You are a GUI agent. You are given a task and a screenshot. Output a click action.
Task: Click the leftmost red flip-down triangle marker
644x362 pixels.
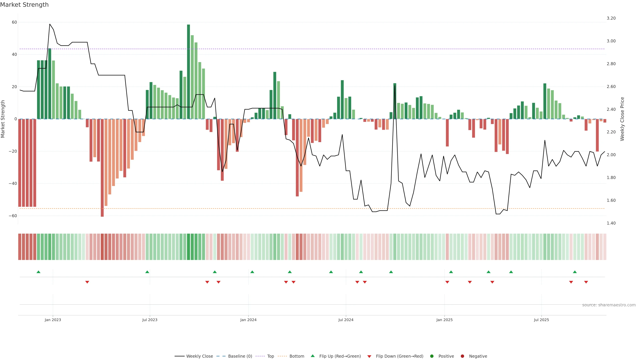point(87,282)
